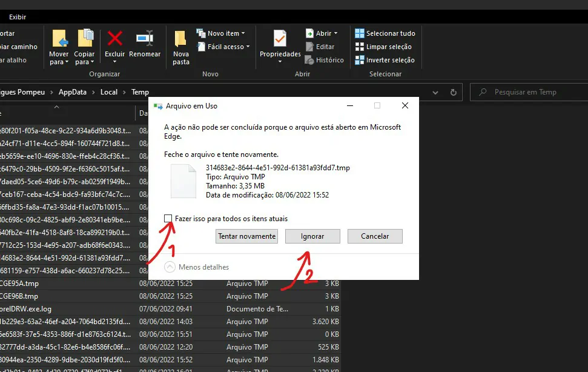Image resolution: width=588 pixels, height=372 pixels.
Task: Click the red Excluir X icon
Action: click(x=114, y=38)
